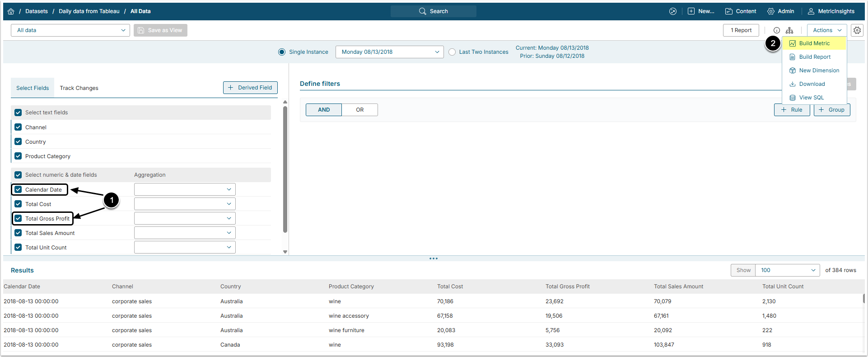Viewport: 868px width, 357px height.
Task: Open the Monday 08/13/2018 instance dropdown
Action: [x=389, y=52]
